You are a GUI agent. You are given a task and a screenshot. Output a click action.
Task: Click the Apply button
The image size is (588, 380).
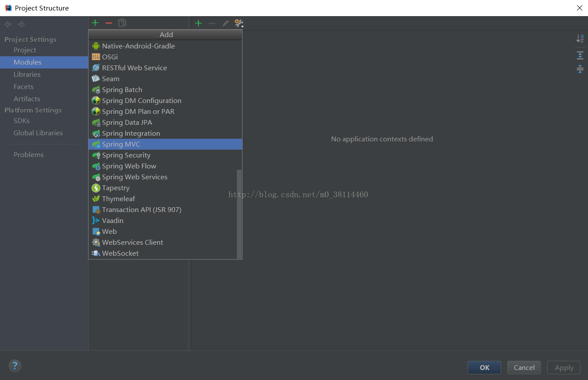564,367
